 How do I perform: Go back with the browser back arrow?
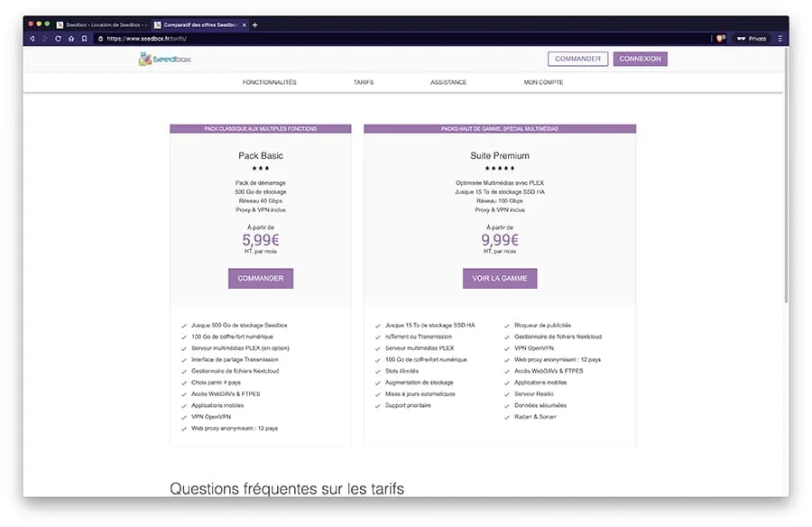point(32,39)
